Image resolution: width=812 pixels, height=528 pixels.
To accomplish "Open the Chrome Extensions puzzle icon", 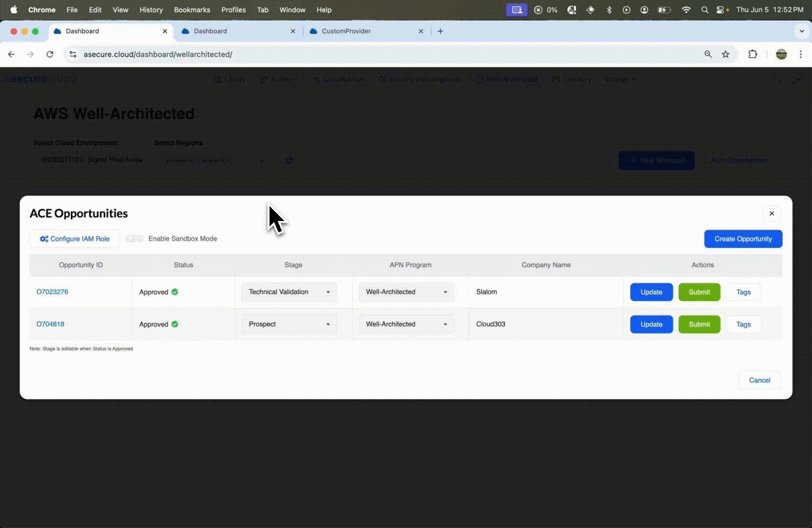I will (x=752, y=54).
